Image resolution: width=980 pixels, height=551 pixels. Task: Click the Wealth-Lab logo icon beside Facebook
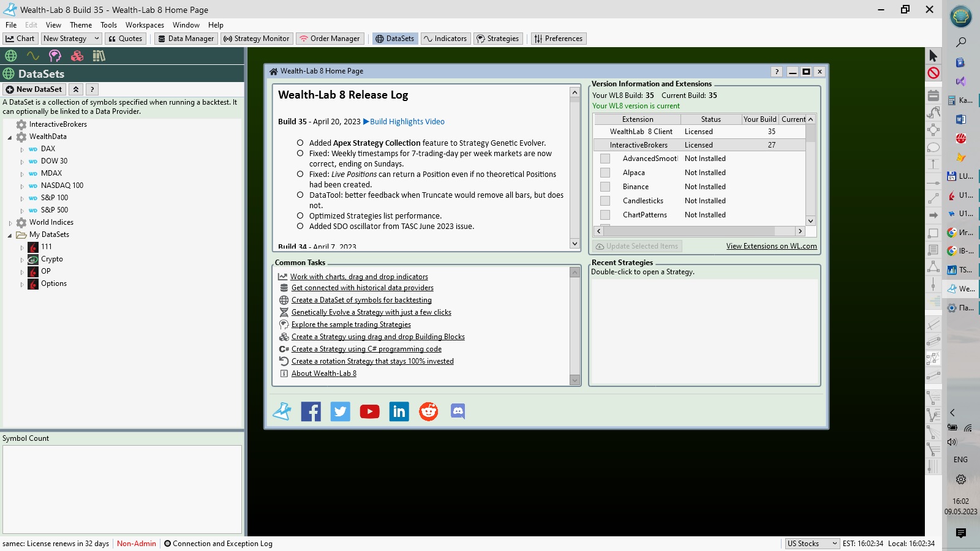(x=282, y=411)
